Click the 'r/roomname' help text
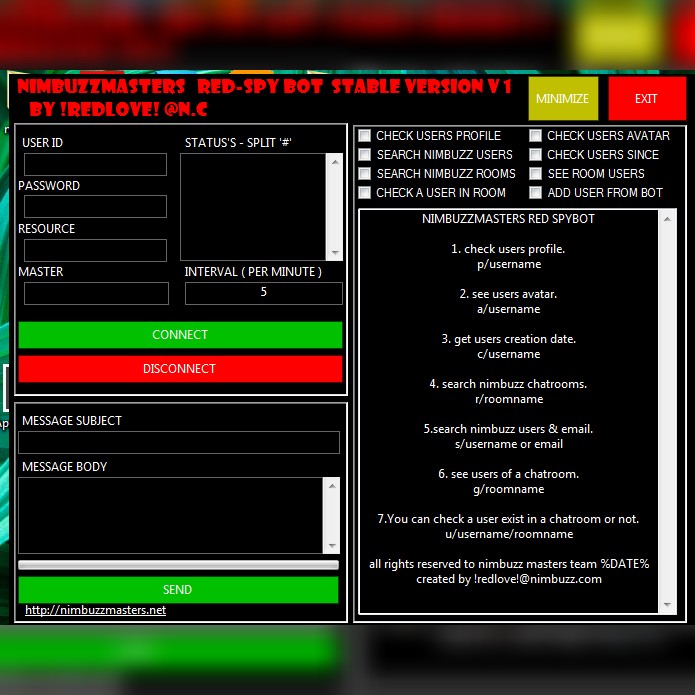 coord(509,399)
